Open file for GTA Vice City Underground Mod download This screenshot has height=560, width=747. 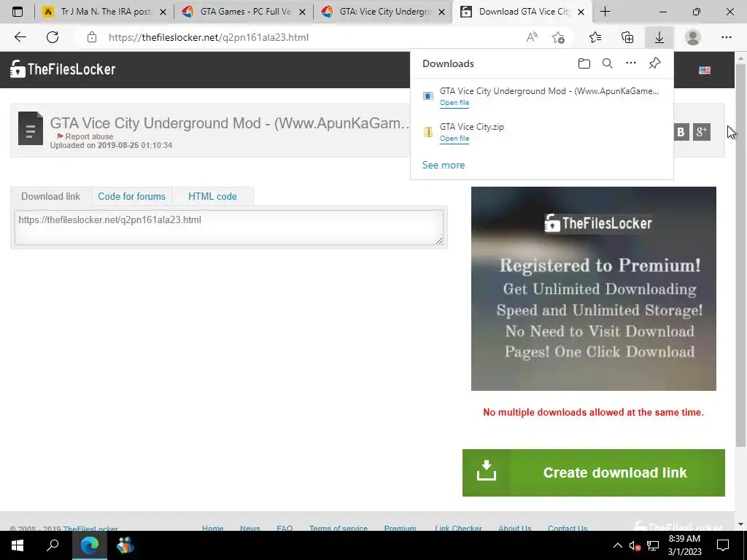coord(454,103)
